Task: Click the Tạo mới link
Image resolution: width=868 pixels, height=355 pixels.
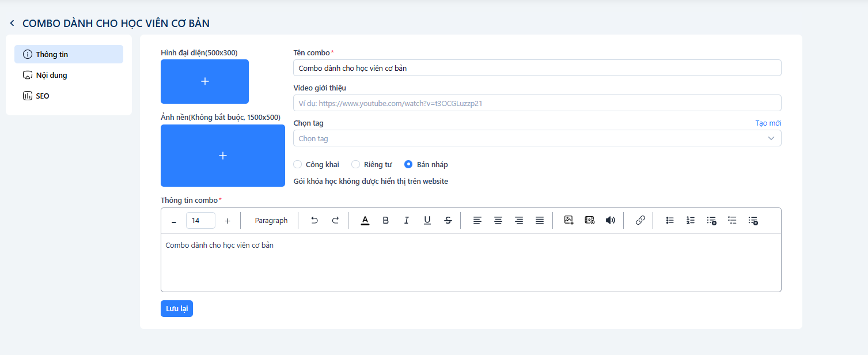Action: [768, 123]
